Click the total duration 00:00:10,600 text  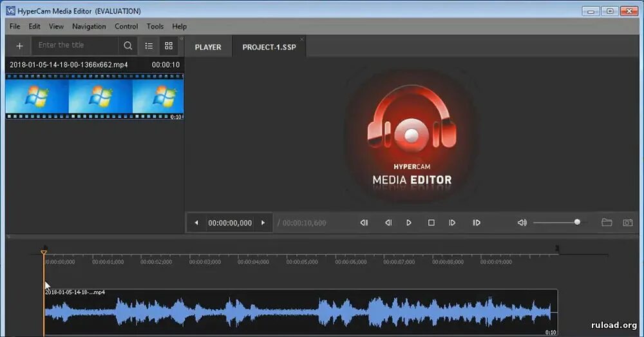(x=305, y=223)
